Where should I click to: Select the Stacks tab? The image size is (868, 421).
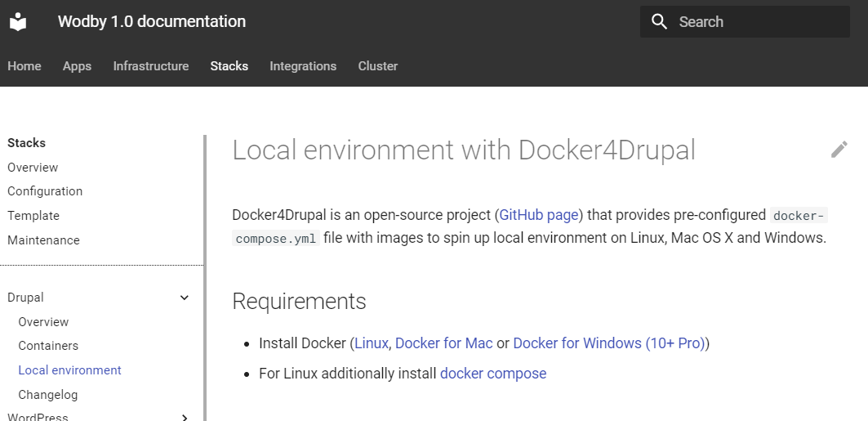229,66
